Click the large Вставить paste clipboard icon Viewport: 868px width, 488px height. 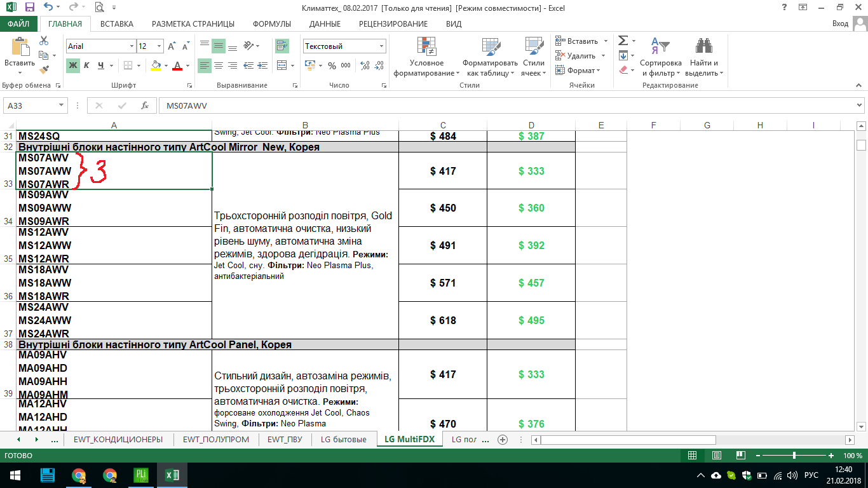click(x=20, y=46)
